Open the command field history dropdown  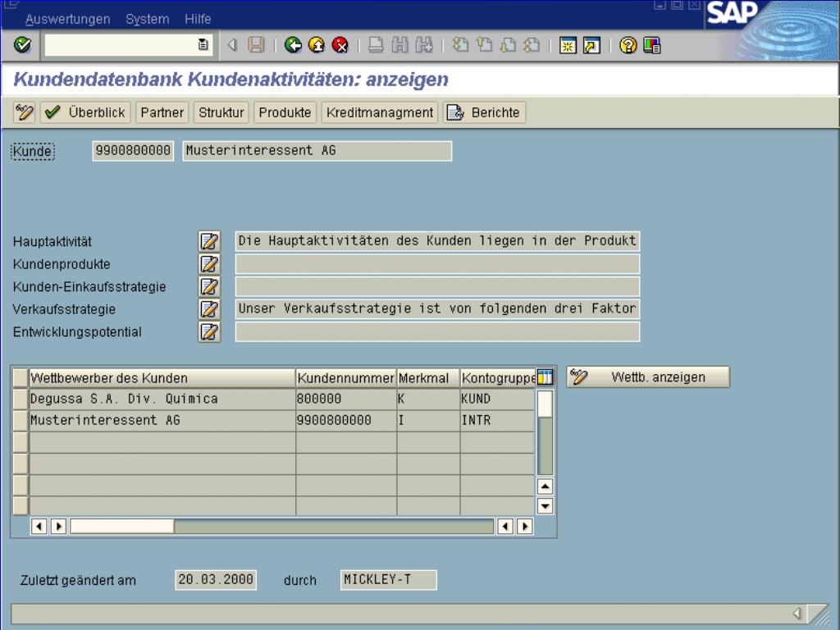[203, 45]
